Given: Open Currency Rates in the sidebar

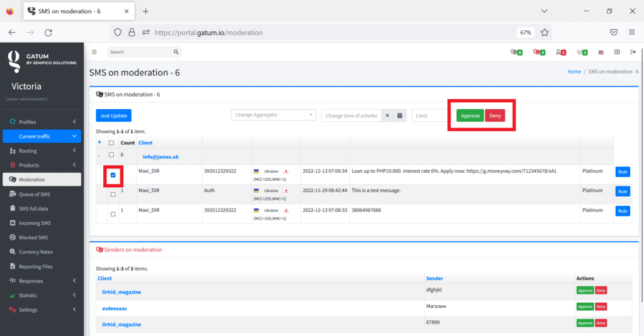Looking at the screenshot, I should tap(42, 252).
